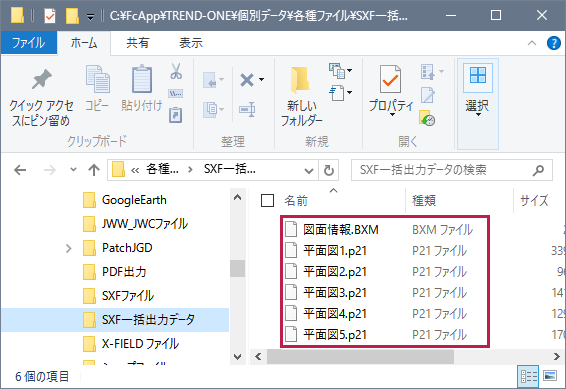Click the 各種... breadcrumb segment
This screenshot has height=389, width=566.
[162, 169]
